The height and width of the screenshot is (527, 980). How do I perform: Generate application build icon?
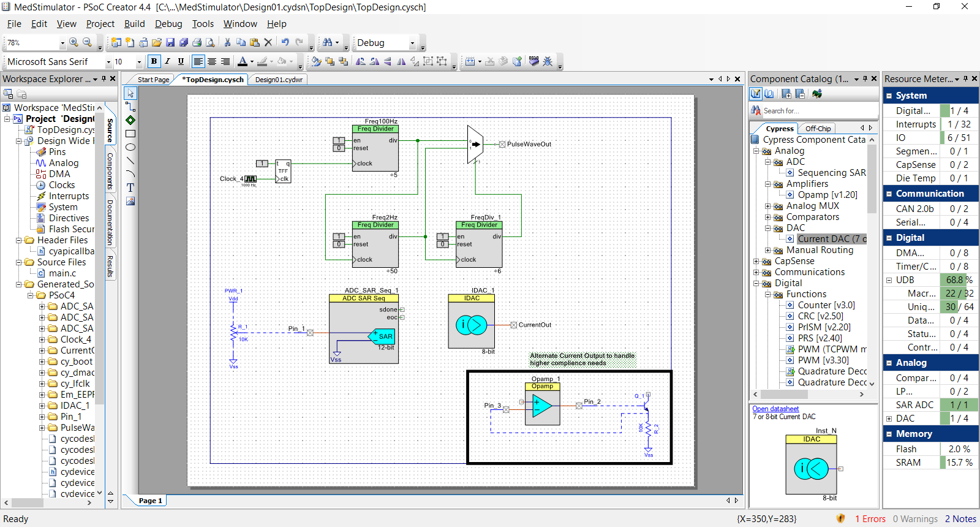click(x=517, y=61)
